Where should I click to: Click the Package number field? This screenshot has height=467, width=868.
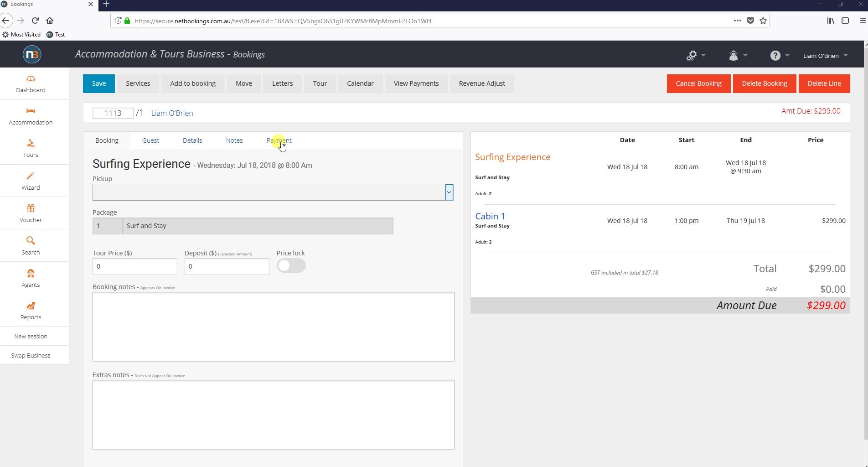point(107,226)
